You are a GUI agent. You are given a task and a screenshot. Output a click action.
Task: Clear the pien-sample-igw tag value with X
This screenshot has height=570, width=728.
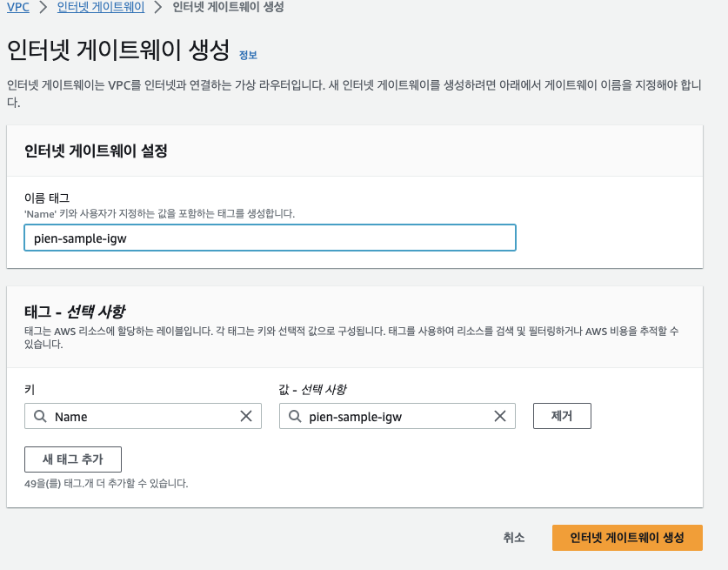pos(500,416)
